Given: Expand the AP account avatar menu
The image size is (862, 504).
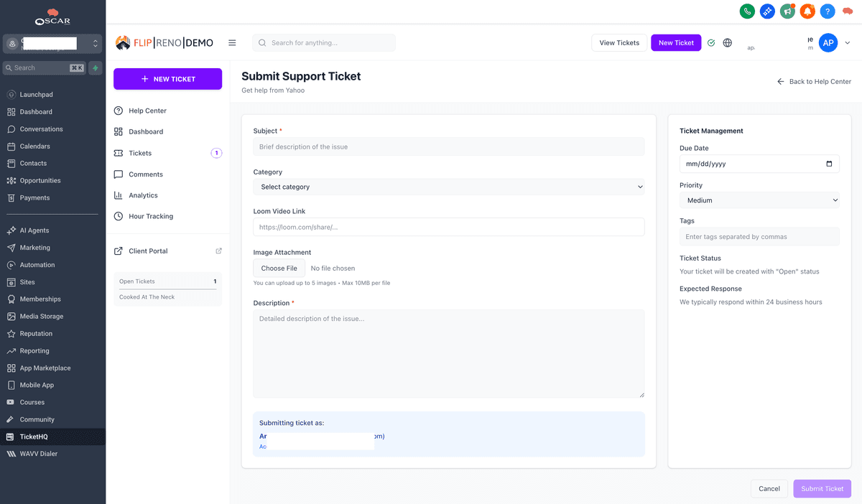Looking at the screenshot, I should [828, 42].
